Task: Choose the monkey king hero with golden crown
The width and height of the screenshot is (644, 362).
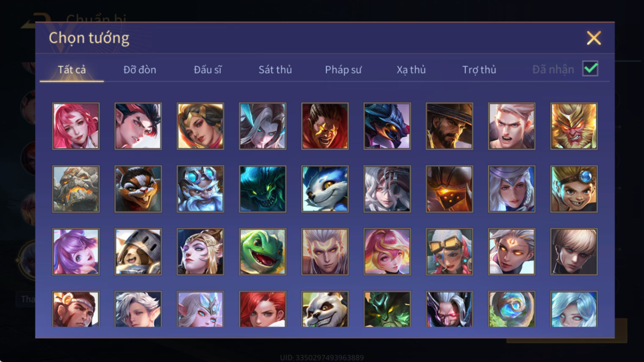Action: [574, 126]
